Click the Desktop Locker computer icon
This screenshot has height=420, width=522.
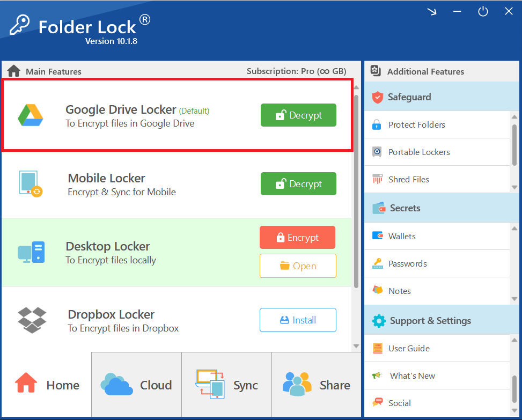[x=31, y=252]
